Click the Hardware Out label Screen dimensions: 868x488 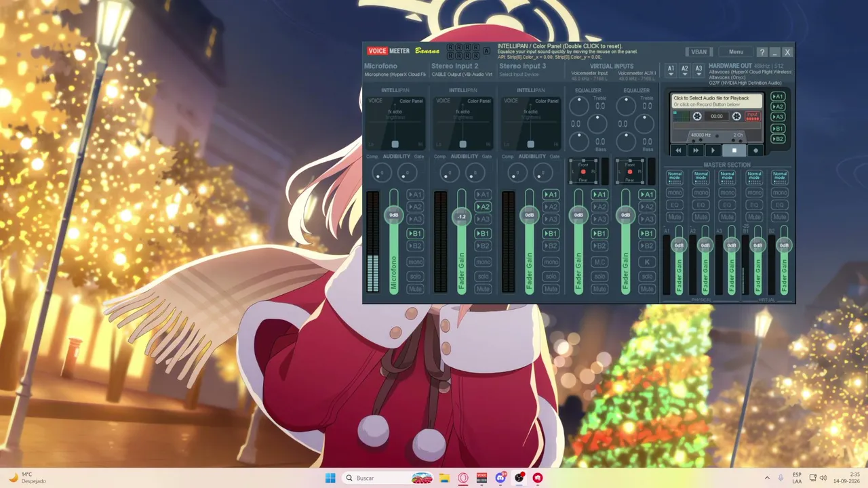coord(730,66)
